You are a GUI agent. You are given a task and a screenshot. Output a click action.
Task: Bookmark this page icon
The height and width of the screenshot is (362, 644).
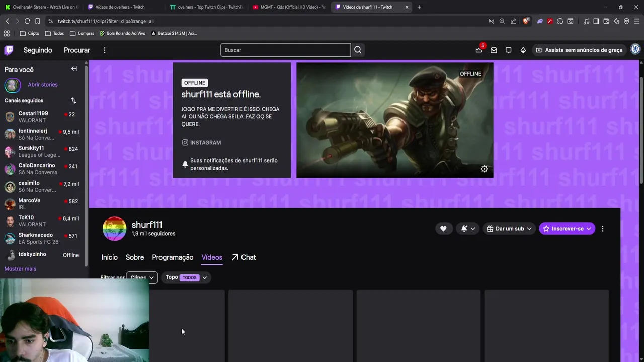point(37,21)
